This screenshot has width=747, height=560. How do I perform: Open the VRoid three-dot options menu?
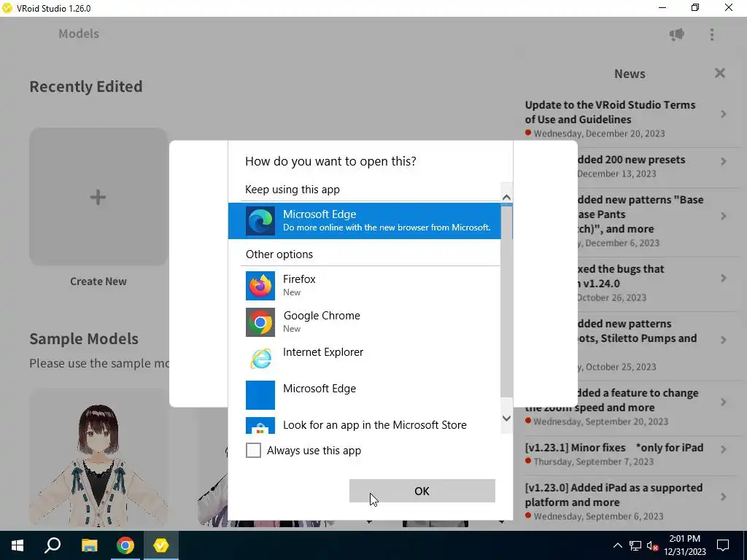coord(712,34)
